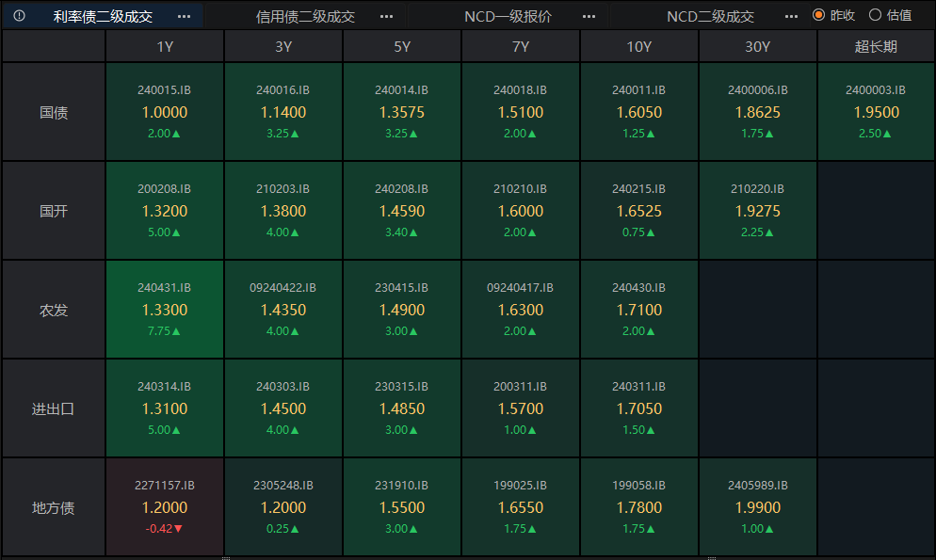936x560 pixels.
Task: Click the ellipsis icon next to NCD二级成交
Action: [x=791, y=17]
